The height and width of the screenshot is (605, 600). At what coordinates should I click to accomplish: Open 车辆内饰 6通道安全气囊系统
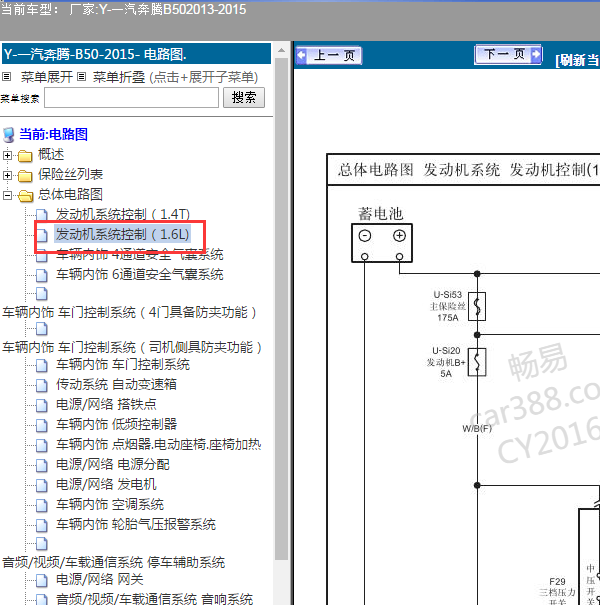click(140, 274)
